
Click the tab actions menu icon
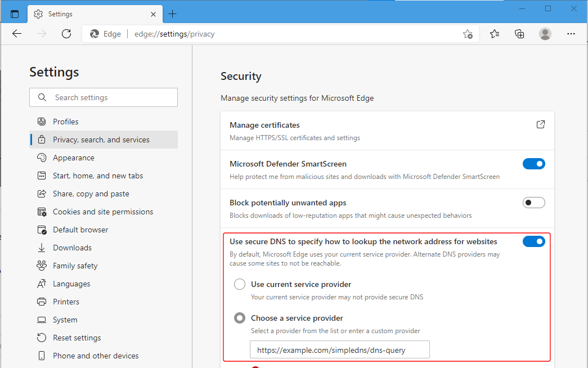point(15,14)
